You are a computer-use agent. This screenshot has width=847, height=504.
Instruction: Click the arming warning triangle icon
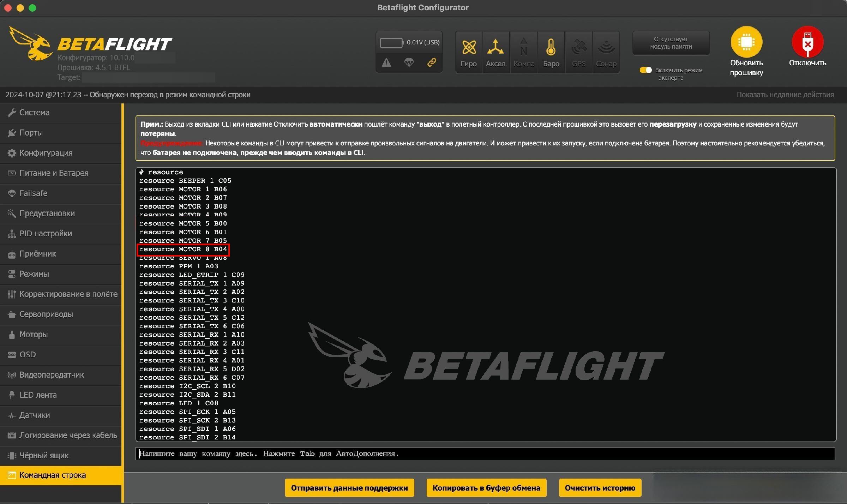pyautogui.click(x=386, y=63)
